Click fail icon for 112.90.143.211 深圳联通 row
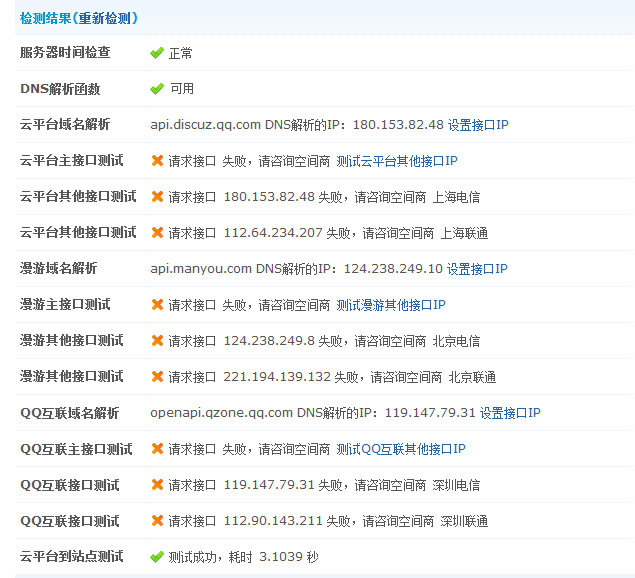 pos(157,521)
